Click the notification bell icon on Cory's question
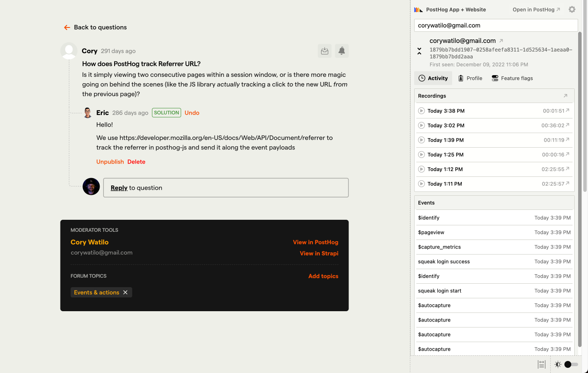 point(341,51)
